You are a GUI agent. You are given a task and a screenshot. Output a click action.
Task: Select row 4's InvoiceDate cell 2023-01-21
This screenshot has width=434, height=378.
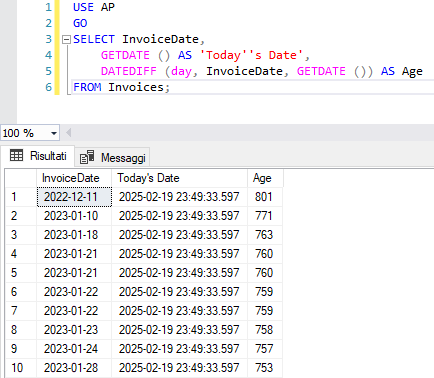(x=74, y=254)
